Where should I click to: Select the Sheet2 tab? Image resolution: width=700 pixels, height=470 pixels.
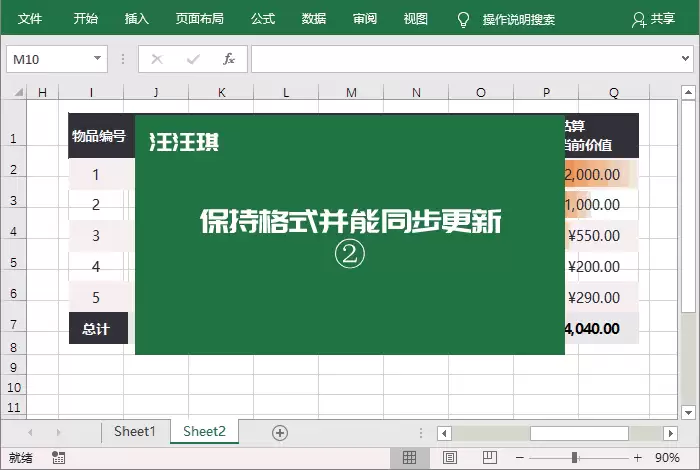(204, 431)
